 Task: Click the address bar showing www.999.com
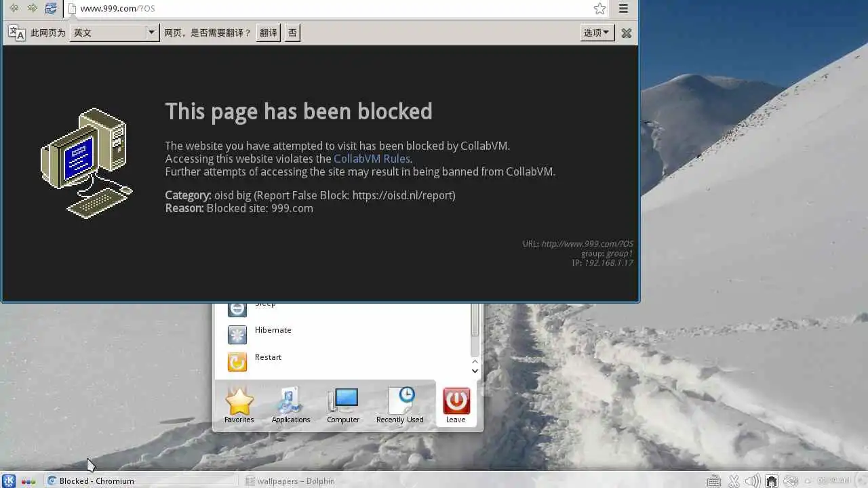[x=329, y=9]
